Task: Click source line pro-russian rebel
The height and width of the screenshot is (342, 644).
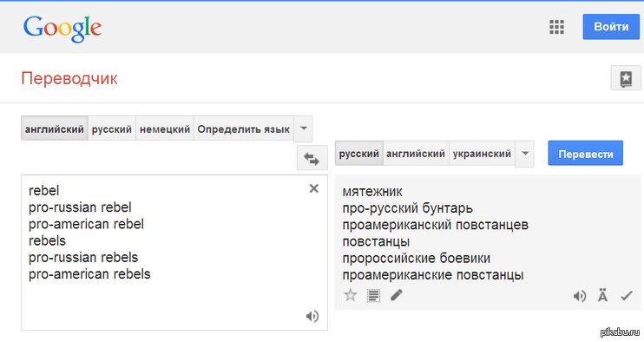Action: (x=80, y=207)
